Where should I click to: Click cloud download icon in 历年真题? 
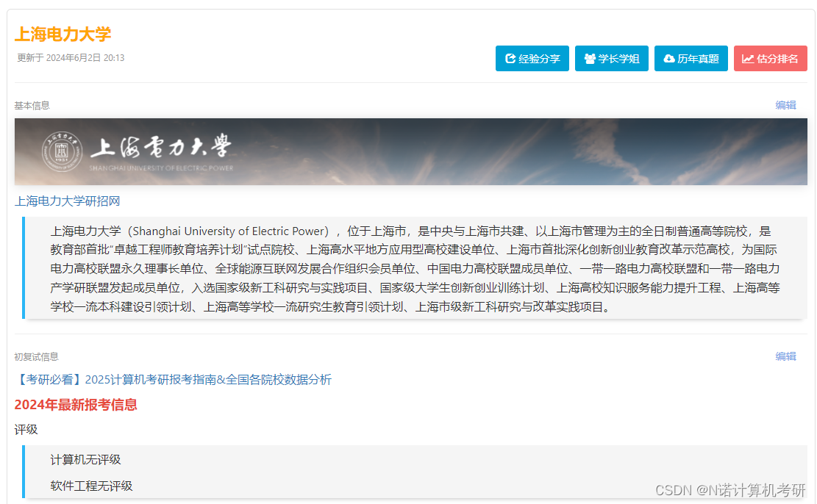pos(669,59)
